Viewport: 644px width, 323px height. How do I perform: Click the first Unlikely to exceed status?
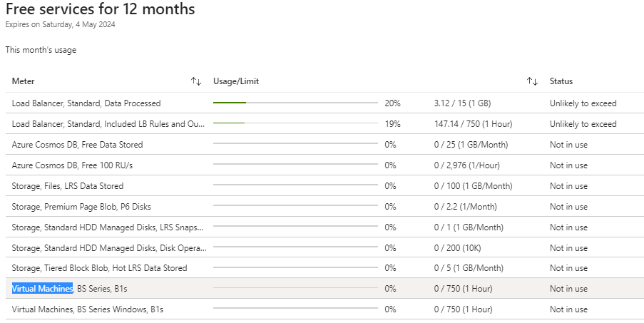pos(583,103)
